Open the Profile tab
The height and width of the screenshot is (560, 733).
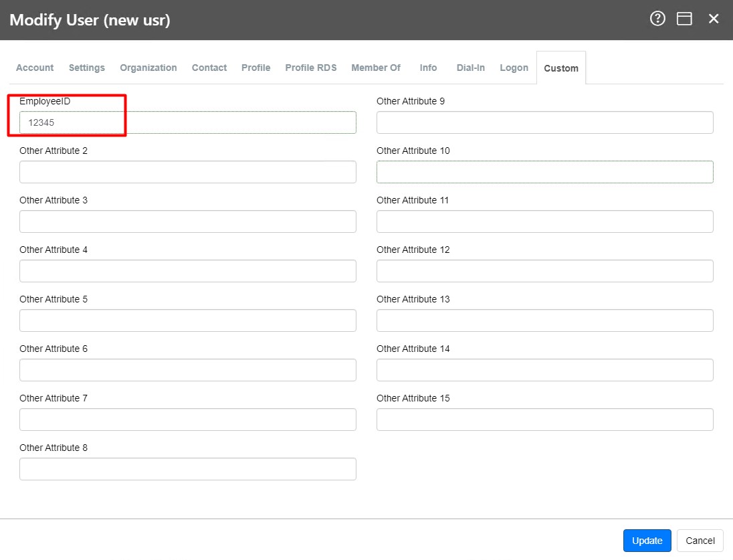255,68
